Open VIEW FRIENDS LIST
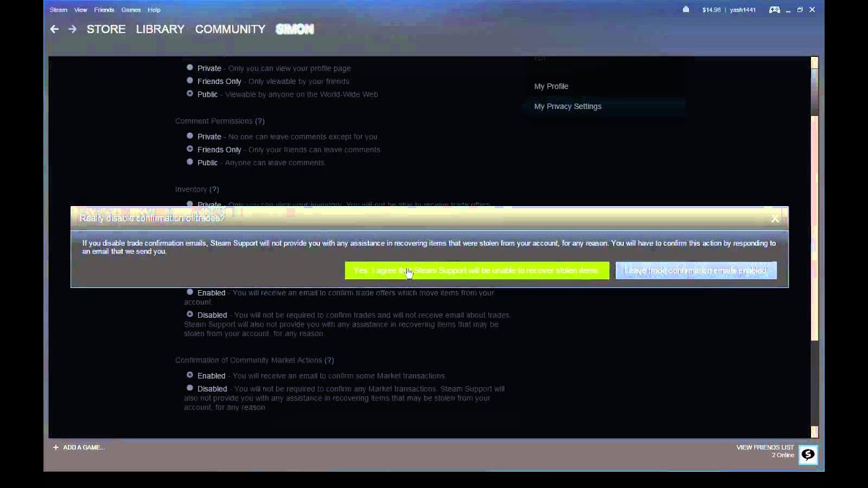 click(765, 447)
